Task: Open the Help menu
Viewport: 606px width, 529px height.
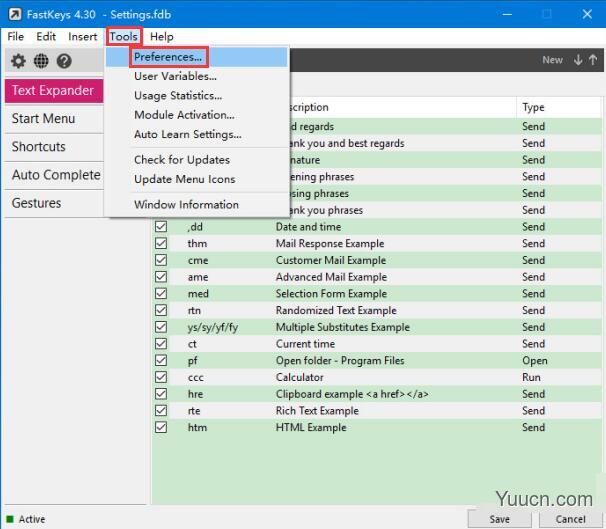Action: coord(162,37)
